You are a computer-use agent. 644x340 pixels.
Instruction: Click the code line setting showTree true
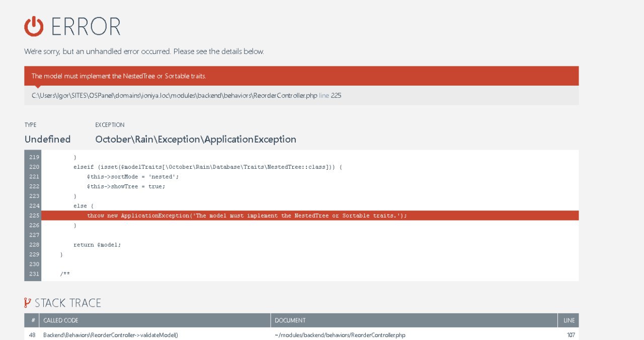[x=126, y=186]
